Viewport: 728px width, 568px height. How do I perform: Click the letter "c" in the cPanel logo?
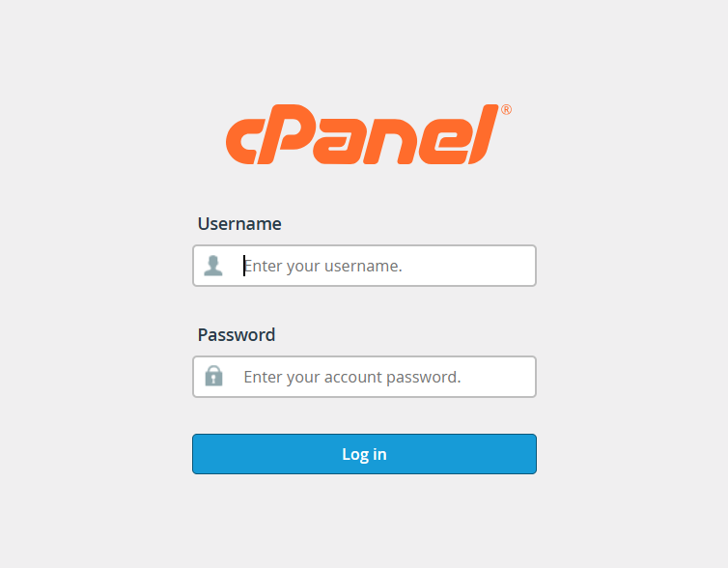coord(243,141)
